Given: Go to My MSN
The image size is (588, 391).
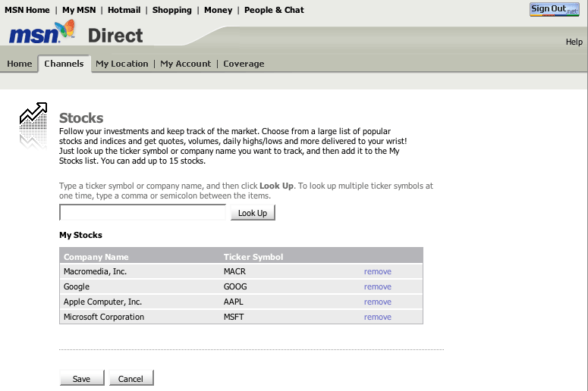Looking at the screenshot, I should tap(79, 10).
